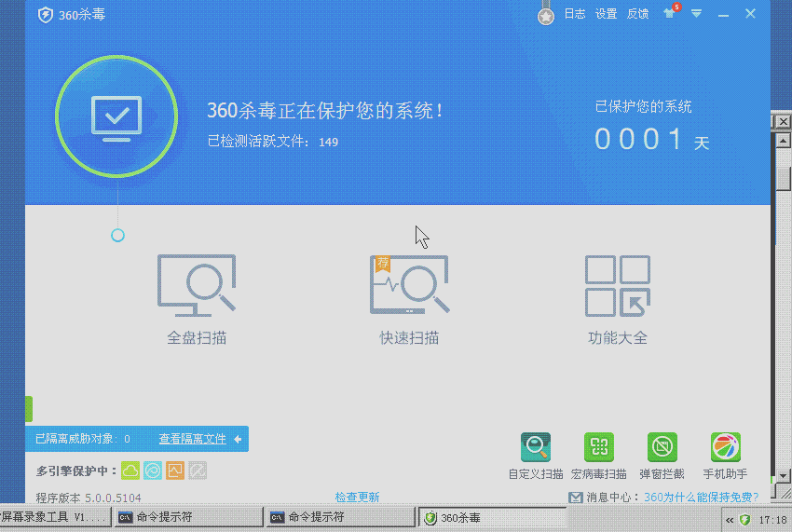Screen dimensions: 792x532
Task: Click 已隔离威胁对象: 0 label
Action: [x=82, y=439]
